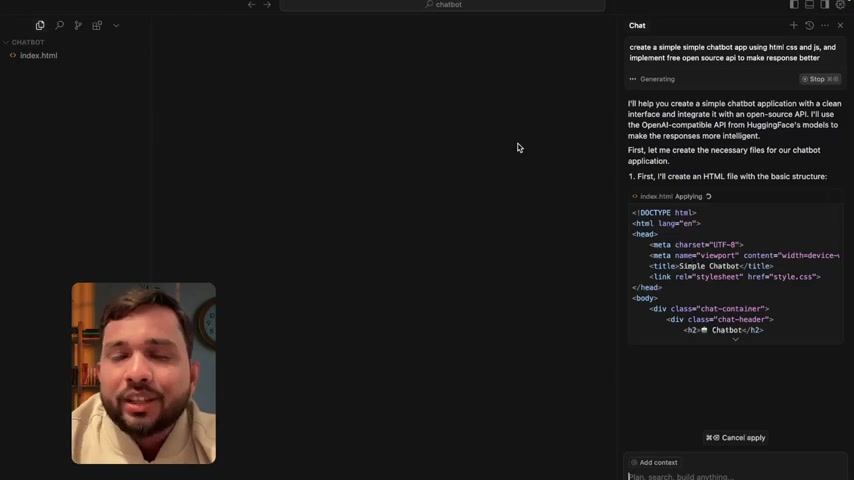Click the Add context button
Image resolution: width=854 pixels, height=480 pixels.
[654, 463]
